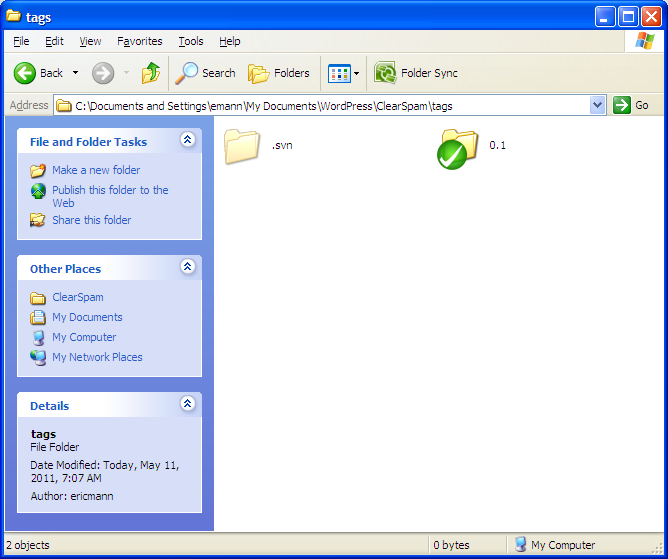The image size is (668, 559).
Task: Open the Edit menu
Action: tap(54, 41)
